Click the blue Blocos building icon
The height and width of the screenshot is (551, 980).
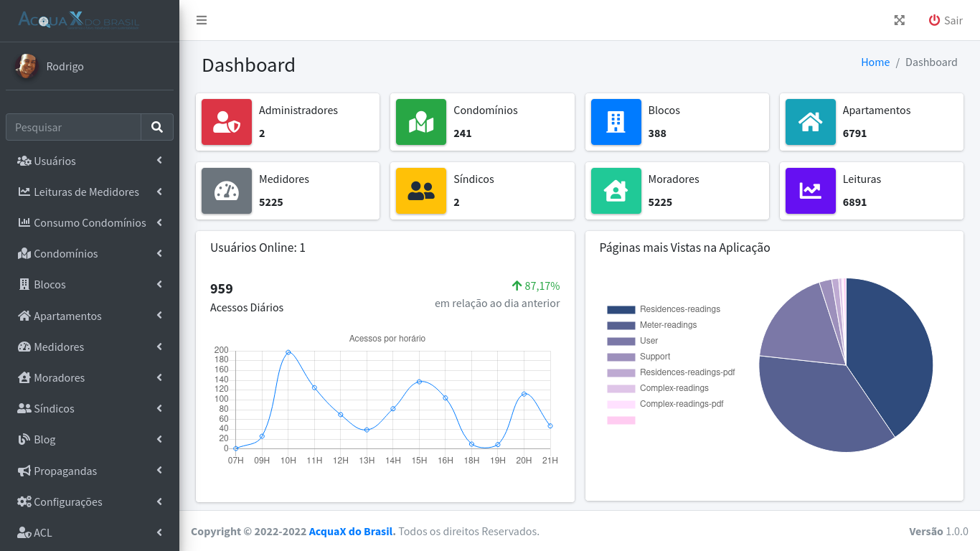616,122
